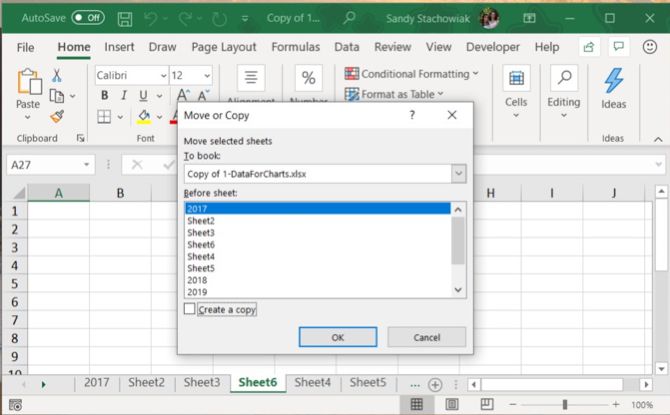Switch to the Draw tab

[x=162, y=47]
